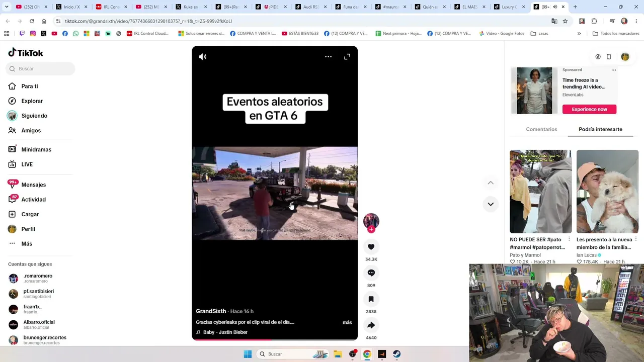The height and width of the screenshot is (362, 644).
Task: Open the ElevenLabs sponsored ad thumbnail
Action: pyautogui.click(x=534, y=90)
